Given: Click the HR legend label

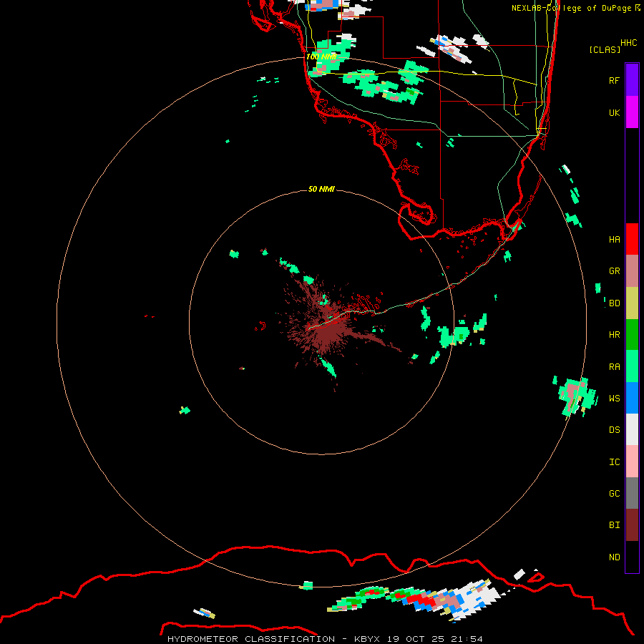Looking at the screenshot, I should coord(614,335).
